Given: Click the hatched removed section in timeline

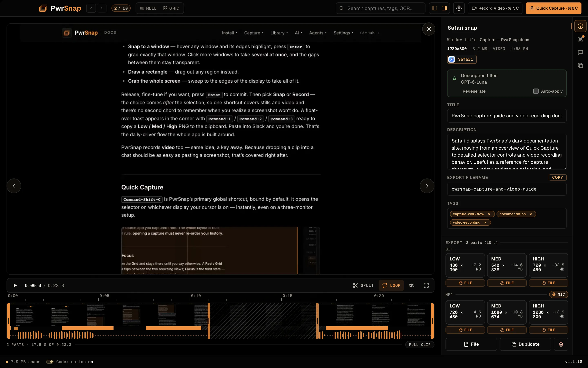Looking at the screenshot, I should click(x=263, y=321).
